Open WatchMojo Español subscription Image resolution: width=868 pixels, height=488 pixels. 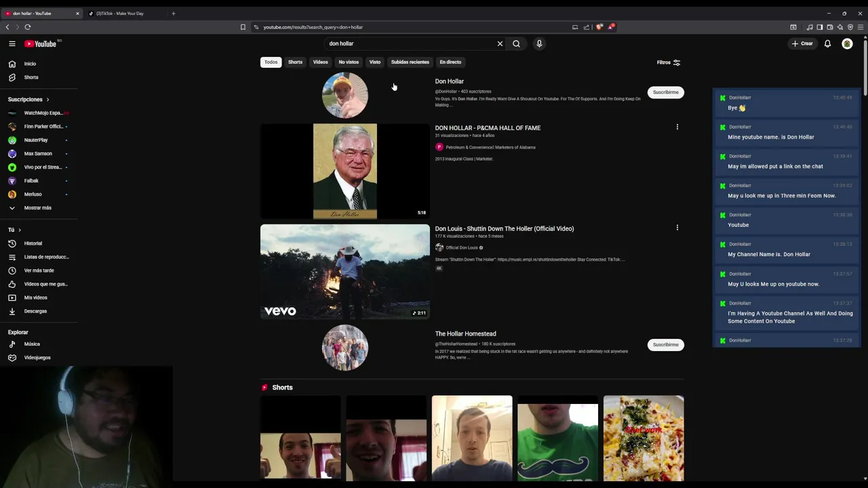[x=39, y=113]
